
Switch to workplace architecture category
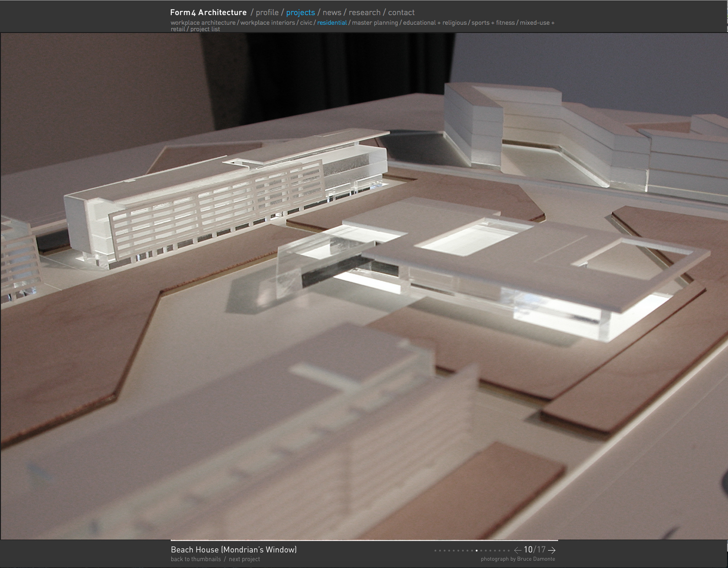203,22
